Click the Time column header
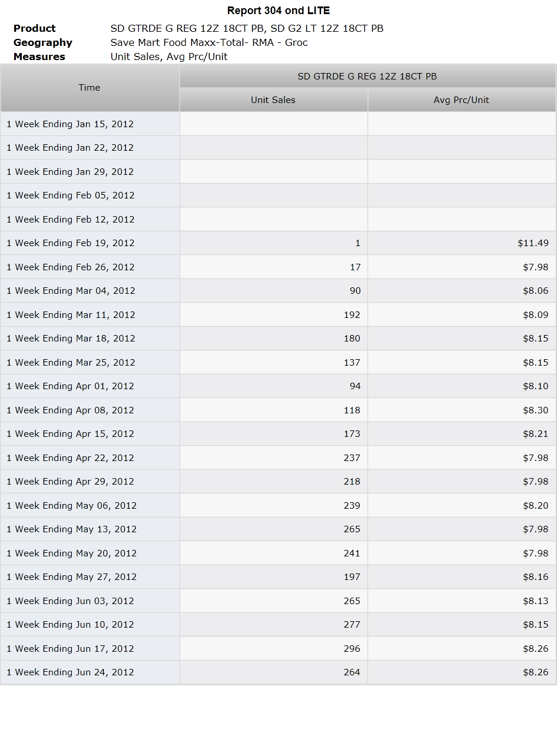The height and width of the screenshot is (756, 557). point(89,88)
